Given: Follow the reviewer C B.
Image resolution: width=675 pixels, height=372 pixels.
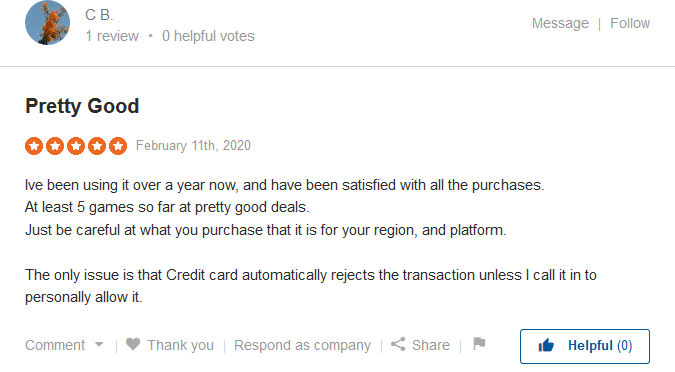Looking at the screenshot, I should click(630, 23).
